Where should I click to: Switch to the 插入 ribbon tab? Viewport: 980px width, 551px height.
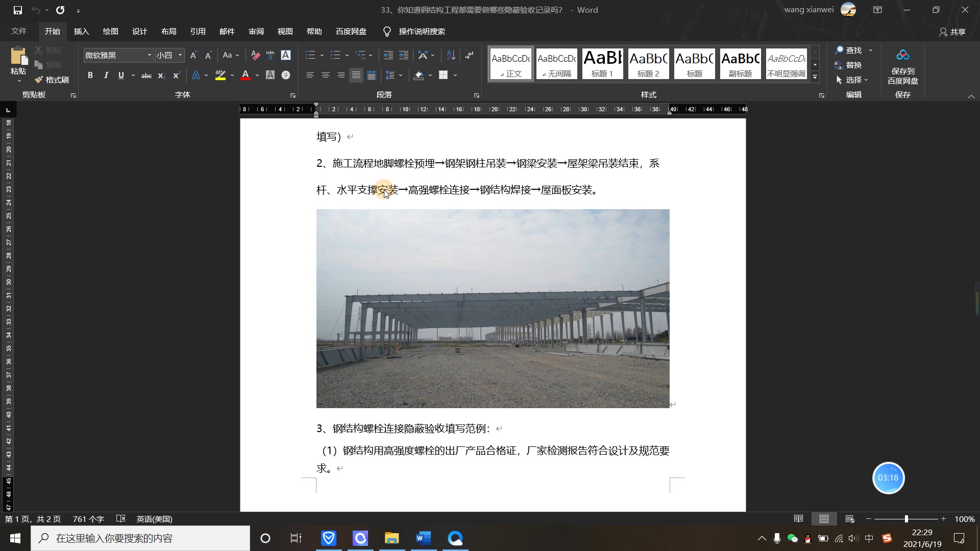(x=81, y=31)
